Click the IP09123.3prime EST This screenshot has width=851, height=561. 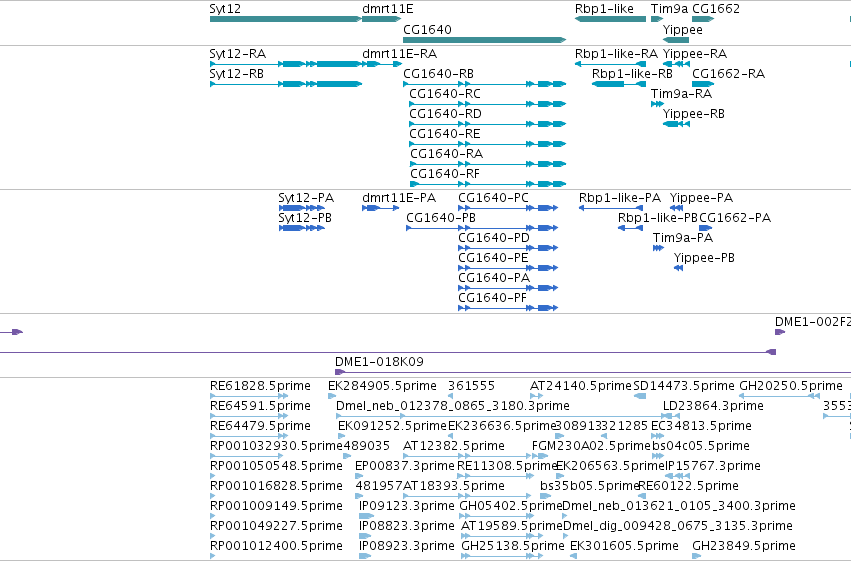pyautogui.click(x=366, y=516)
